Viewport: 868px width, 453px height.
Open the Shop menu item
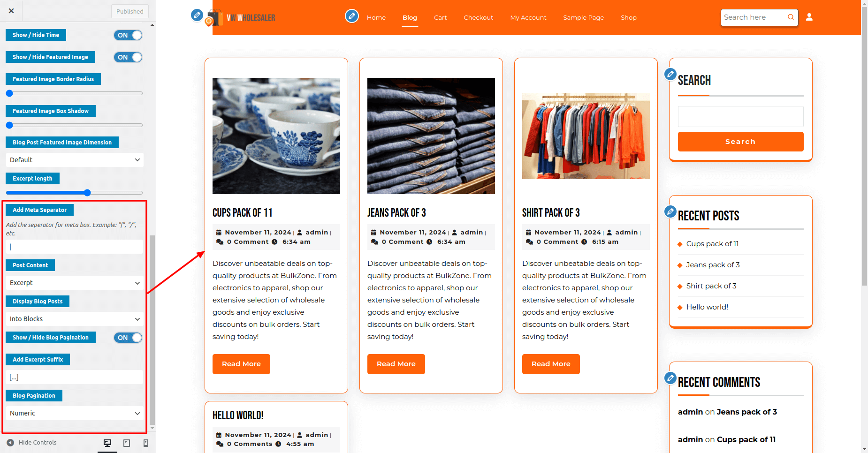click(x=629, y=17)
